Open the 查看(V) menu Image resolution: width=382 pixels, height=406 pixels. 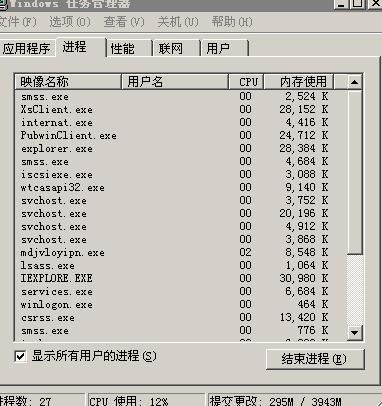click(124, 22)
